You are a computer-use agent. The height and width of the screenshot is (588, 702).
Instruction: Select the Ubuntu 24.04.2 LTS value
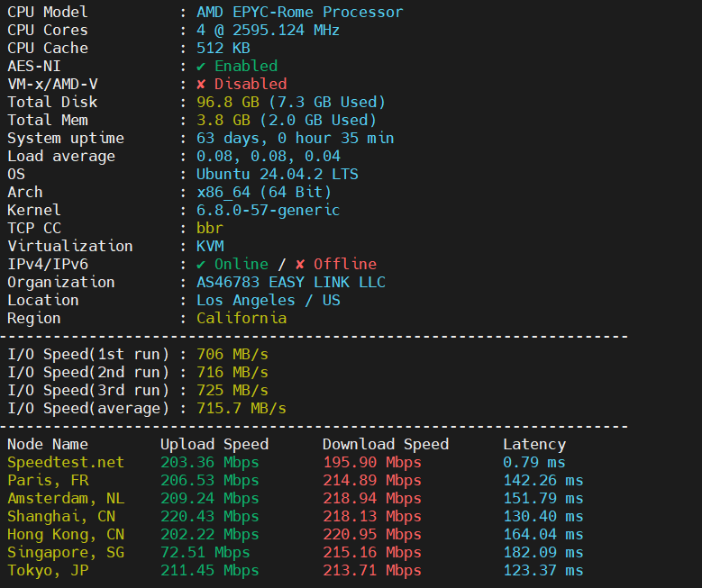coord(277,174)
